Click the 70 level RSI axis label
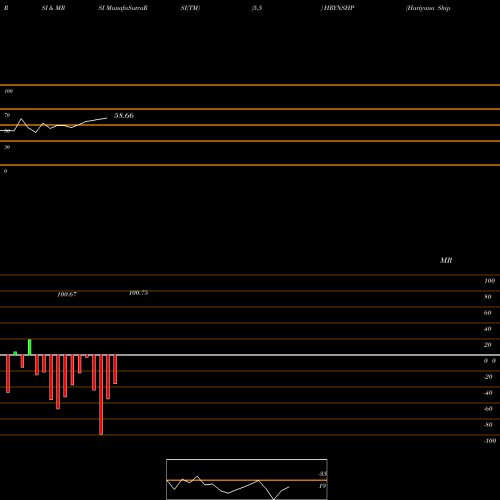Screen dimensions: 500x500 coord(7,115)
